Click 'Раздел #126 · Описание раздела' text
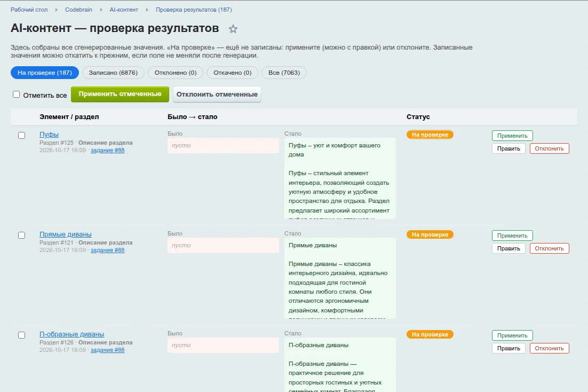The height and width of the screenshot is (392, 588). coord(86,342)
